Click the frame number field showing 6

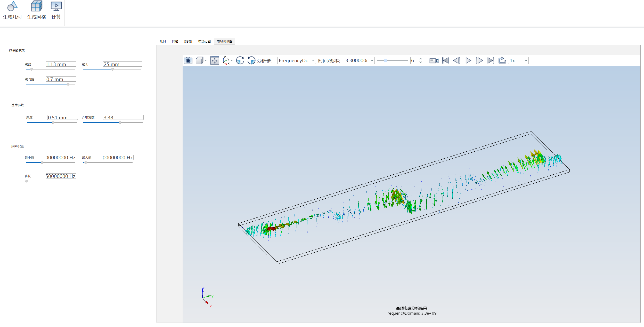(x=414, y=60)
